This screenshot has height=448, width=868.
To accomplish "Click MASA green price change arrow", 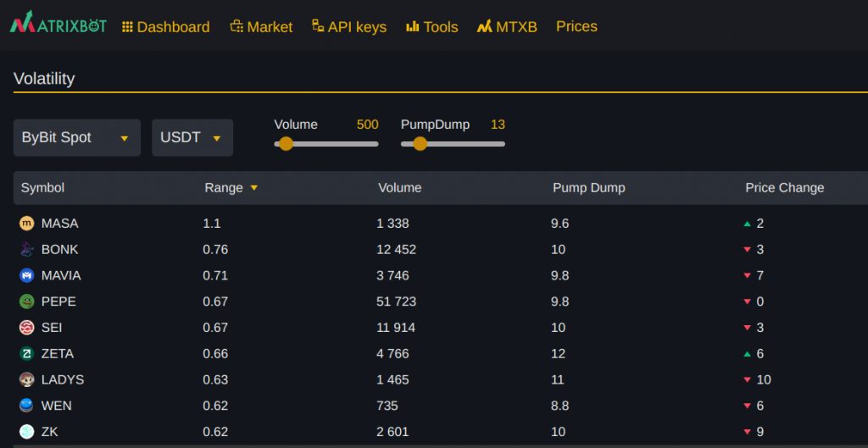I will [x=747, y=224].
